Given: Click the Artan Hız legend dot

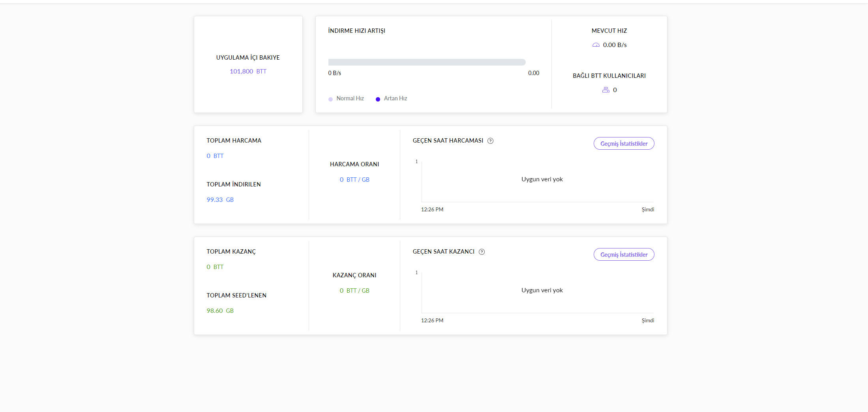Looking at the screenshot, I should [x=378, y=99].
